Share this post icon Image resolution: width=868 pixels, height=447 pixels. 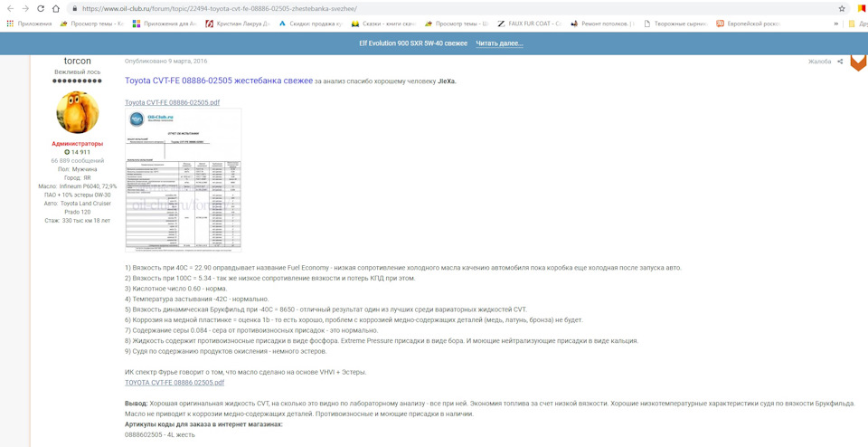coord(840,62)
